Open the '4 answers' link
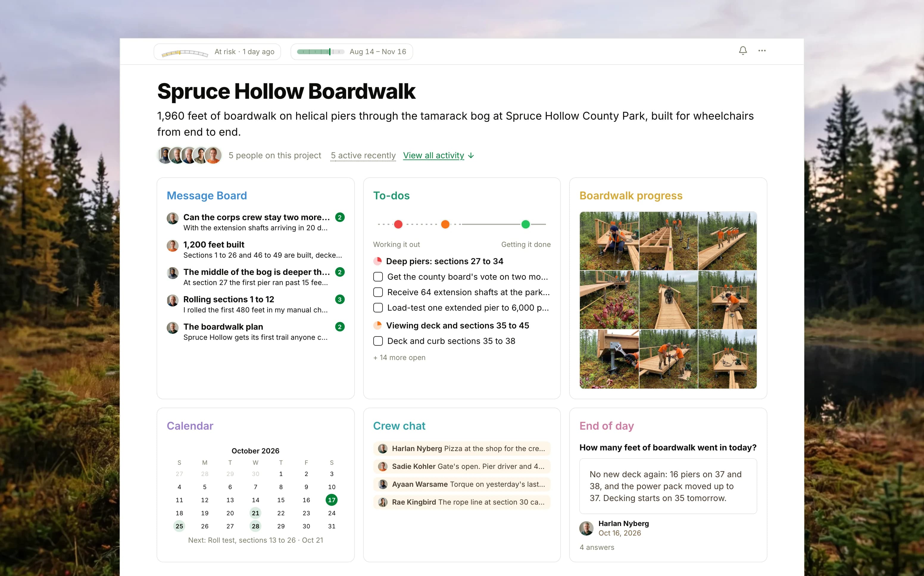 tap(597, 547)
